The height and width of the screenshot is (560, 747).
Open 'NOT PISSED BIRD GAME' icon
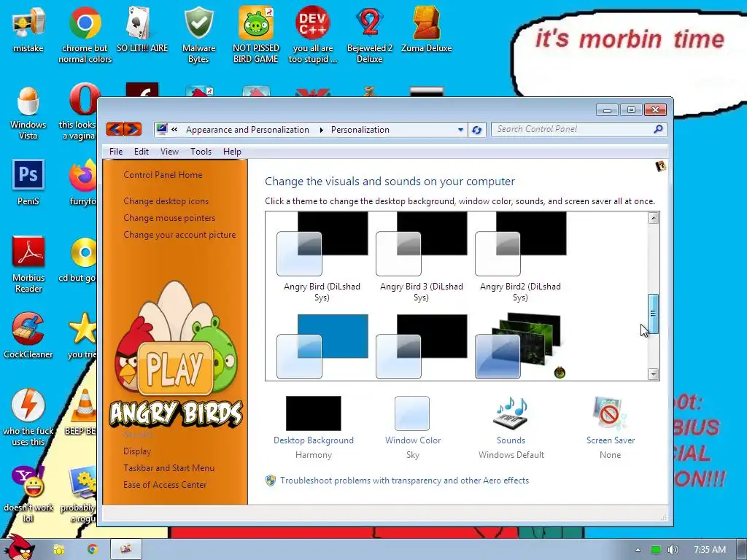(x=256, y=23)
